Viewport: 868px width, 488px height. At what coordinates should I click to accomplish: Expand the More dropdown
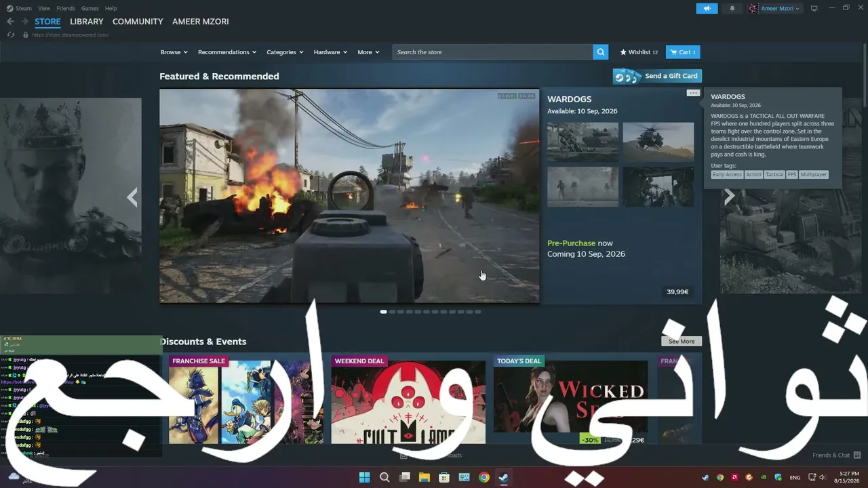(368, 52)
